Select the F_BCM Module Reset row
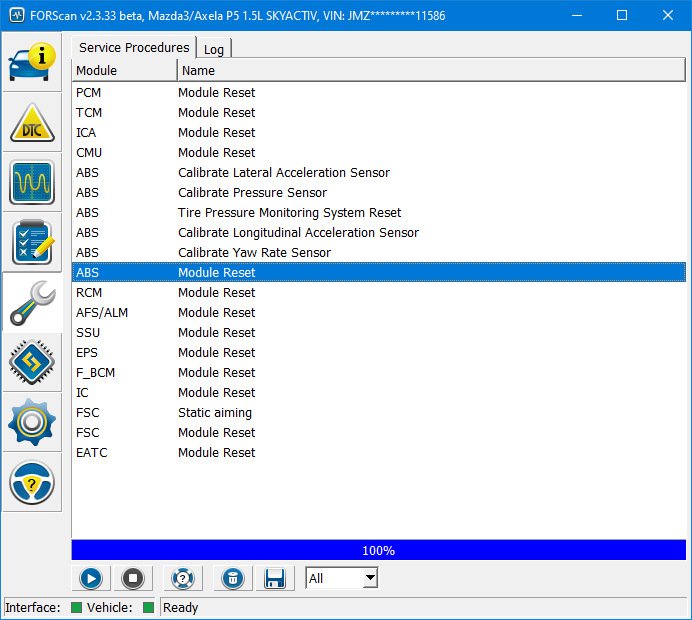Image resolution: width=692 pixels, height=620 pixels. click(x=379, y=372)
